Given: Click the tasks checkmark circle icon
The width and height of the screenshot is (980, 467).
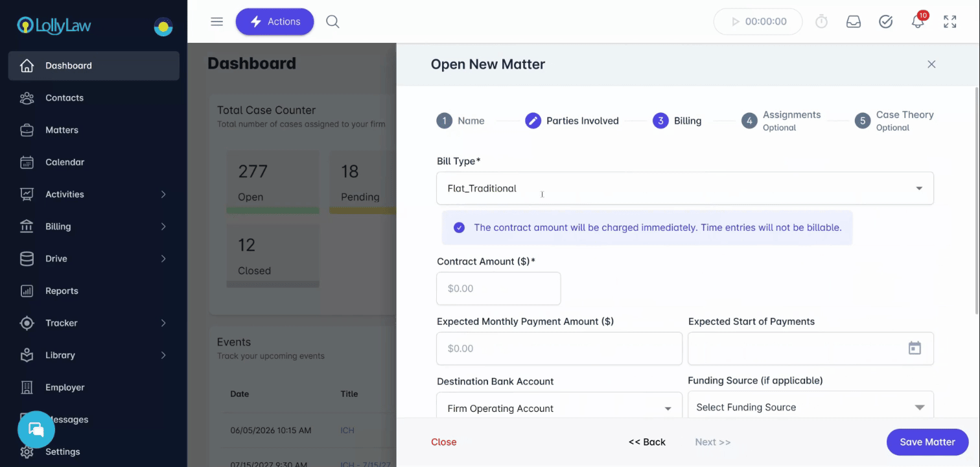Looking at the screenshot, I should [x=885, y=21].
